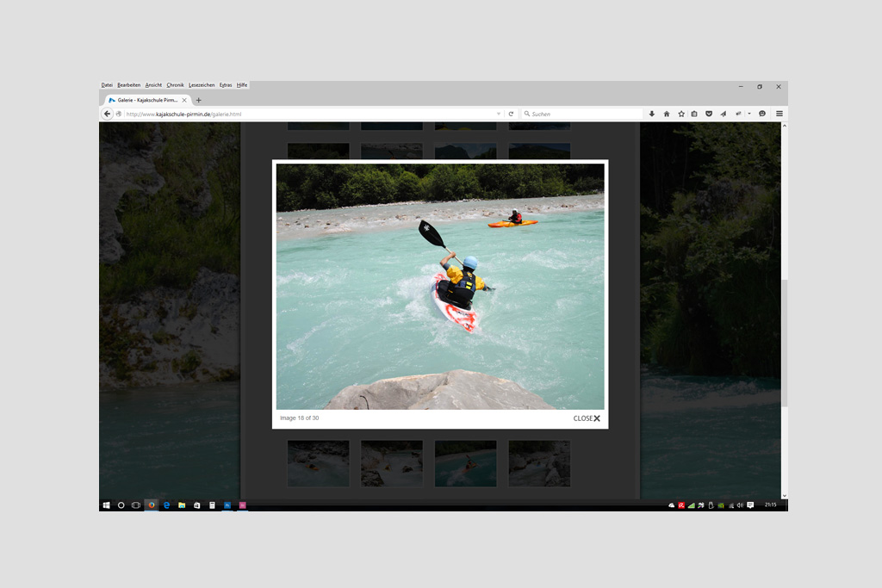882x588 pixels.
Task: Click the page's vertical scrollbar thumb
Action: 784,344
